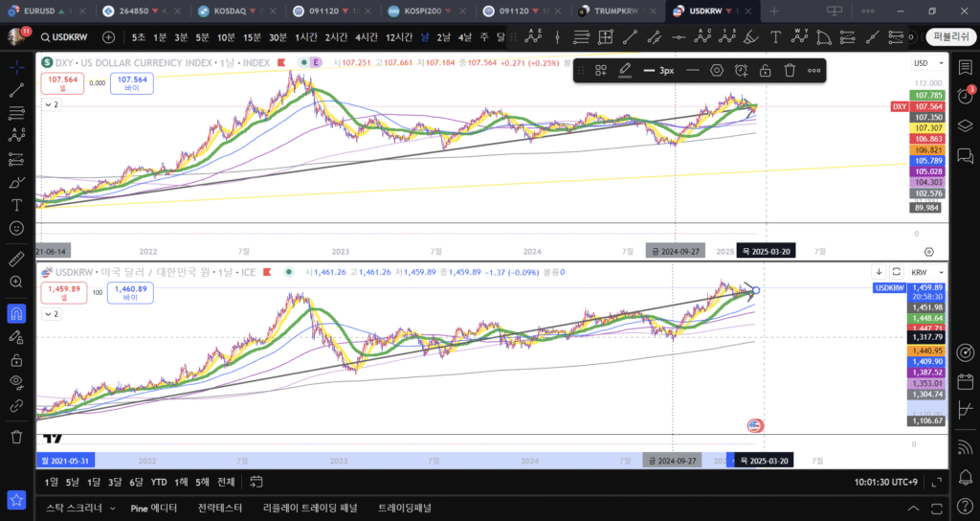Switch to the 5초 interval

[x=139, y=37]
